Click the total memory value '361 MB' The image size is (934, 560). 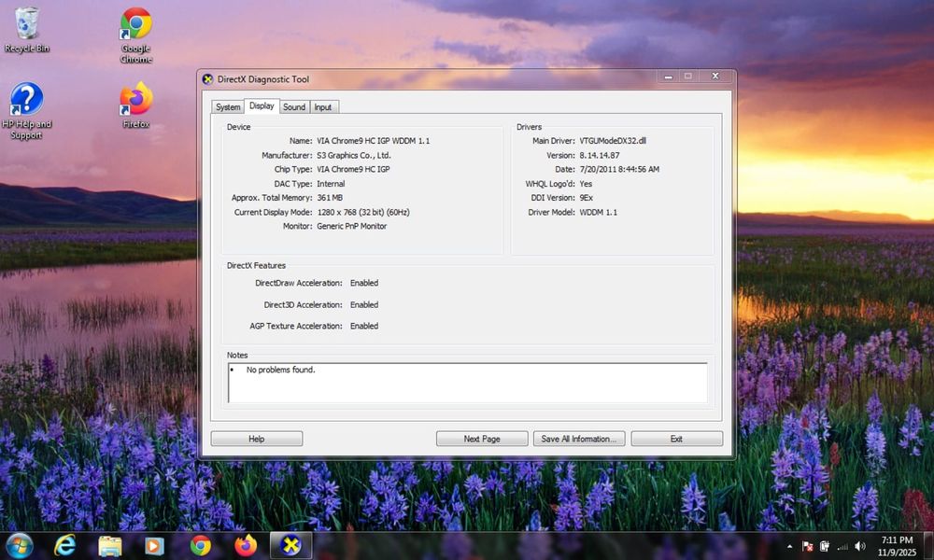tap(330, 198)
